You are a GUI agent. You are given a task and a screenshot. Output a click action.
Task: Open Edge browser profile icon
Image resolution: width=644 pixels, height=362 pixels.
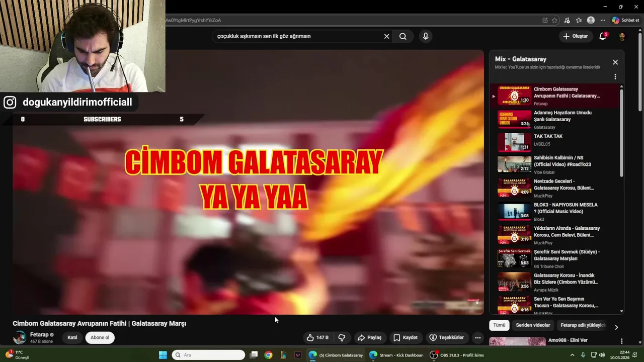tap(591, 20)
